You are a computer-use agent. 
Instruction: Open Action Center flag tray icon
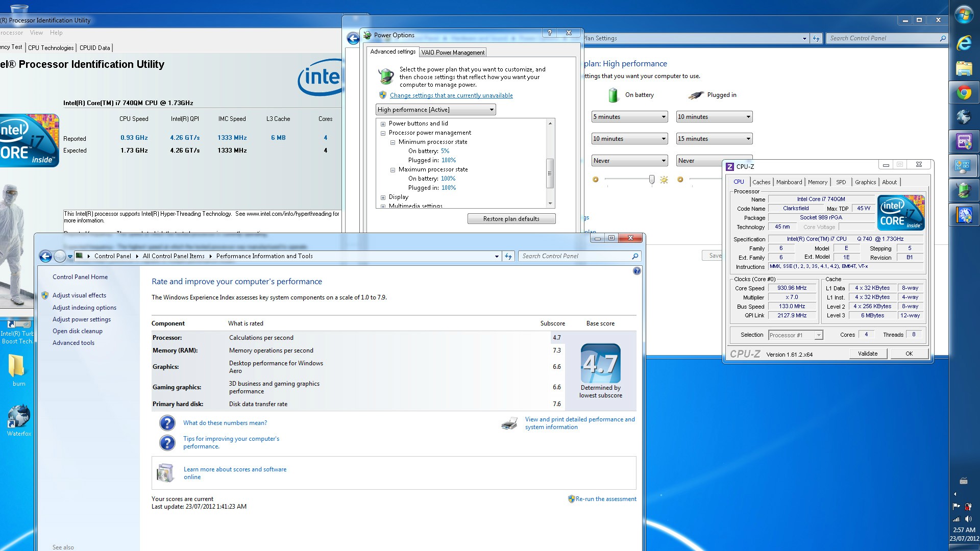[x=956, y=507]
